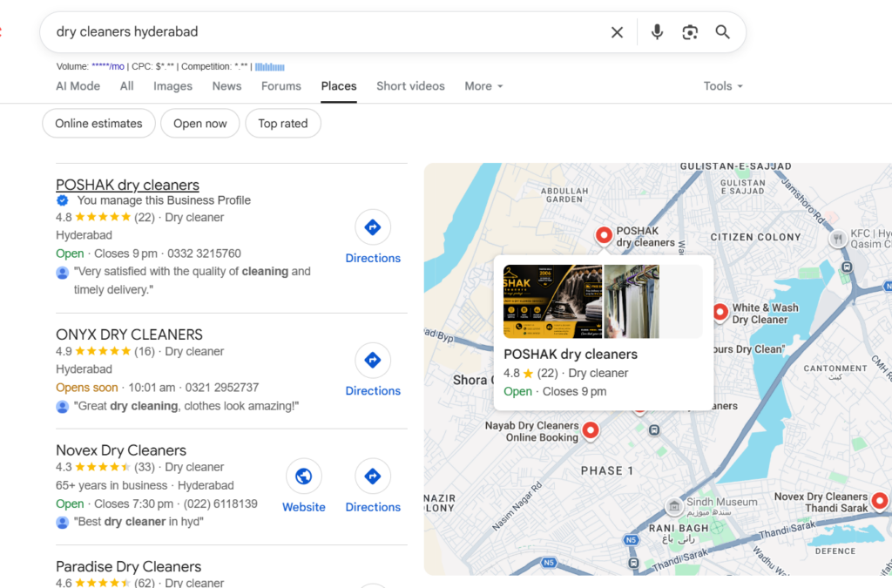This screenshot has width=892, height=588.
Task: Click directions icon for ONYX DRY CLEANERS
Action: click(x=373, y=360)
